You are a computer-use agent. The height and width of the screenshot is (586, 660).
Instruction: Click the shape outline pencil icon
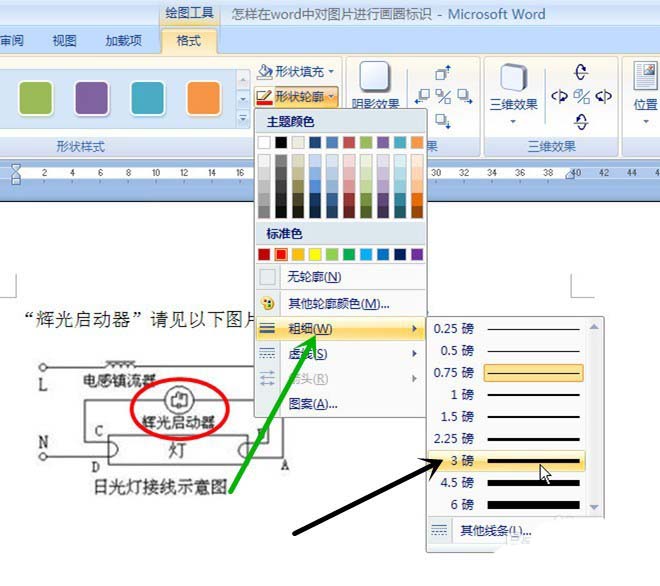(x=264, y=97)
